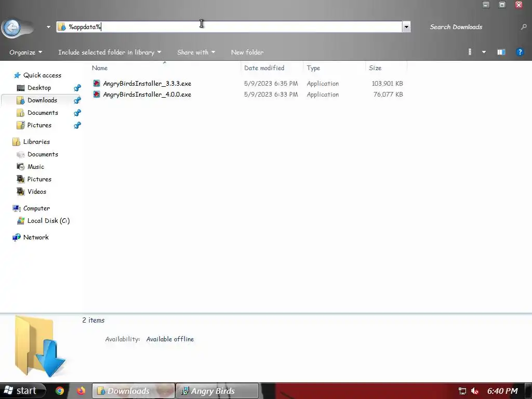Click the 103,901 KB size cell
Image resolution: width=532 pixels, height=399 pixels.
387,84
